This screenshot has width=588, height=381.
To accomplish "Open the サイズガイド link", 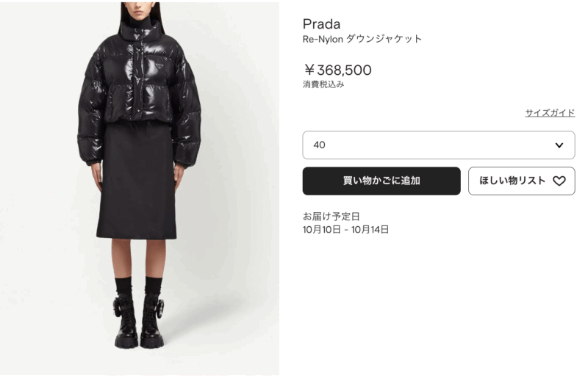I will pos(550,112).
